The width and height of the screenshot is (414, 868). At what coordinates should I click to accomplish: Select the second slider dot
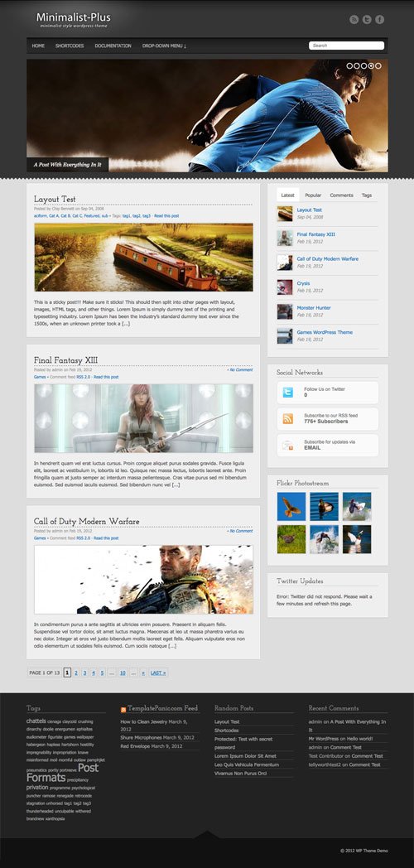pos(357,65)
